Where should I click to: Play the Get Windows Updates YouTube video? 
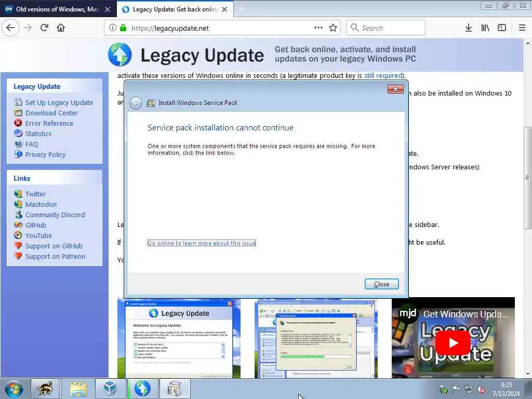453,343
